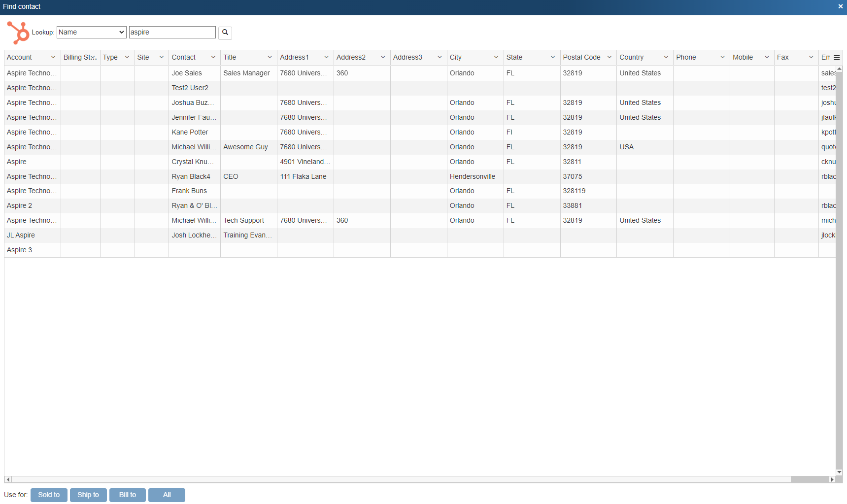
Task: Open the City column dropdown
Action: (496, 57)
